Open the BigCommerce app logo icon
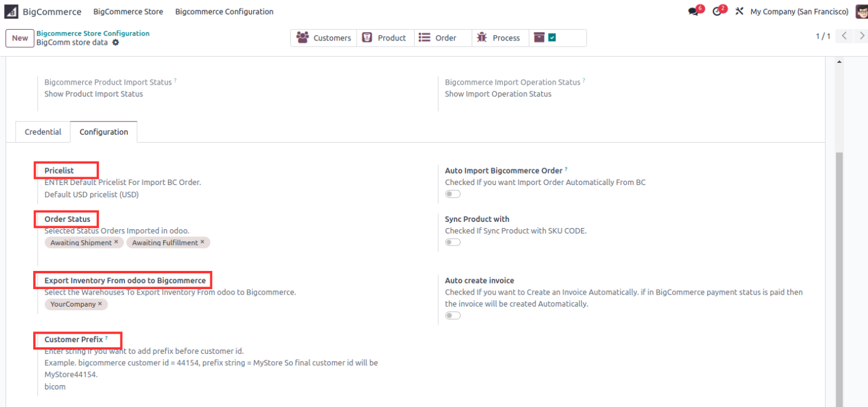The image size is (868, 407). tap(11, 11)
